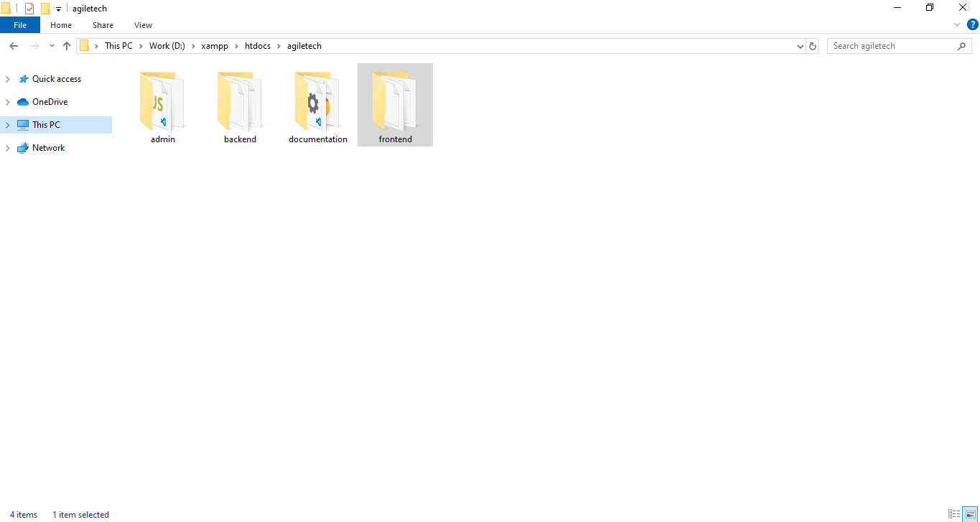
Task: Open the Share ribbon tab
Action: [103, 25]
